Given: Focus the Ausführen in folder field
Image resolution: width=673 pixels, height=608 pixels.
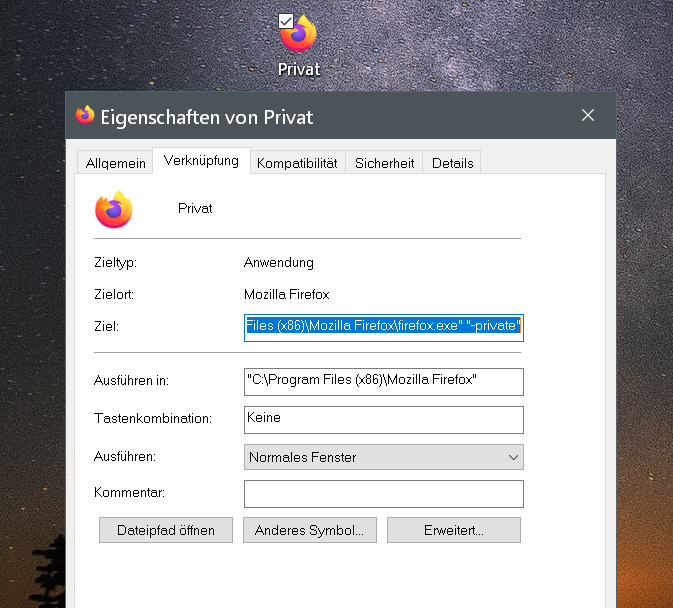Looking at the screenshot, I should tap(384, 382).
